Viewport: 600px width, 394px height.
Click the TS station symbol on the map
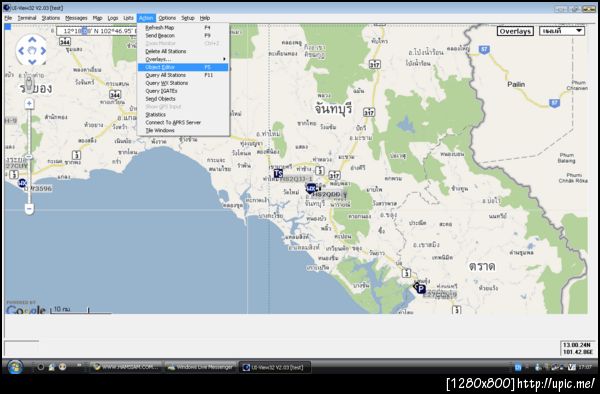pos(278,174)
